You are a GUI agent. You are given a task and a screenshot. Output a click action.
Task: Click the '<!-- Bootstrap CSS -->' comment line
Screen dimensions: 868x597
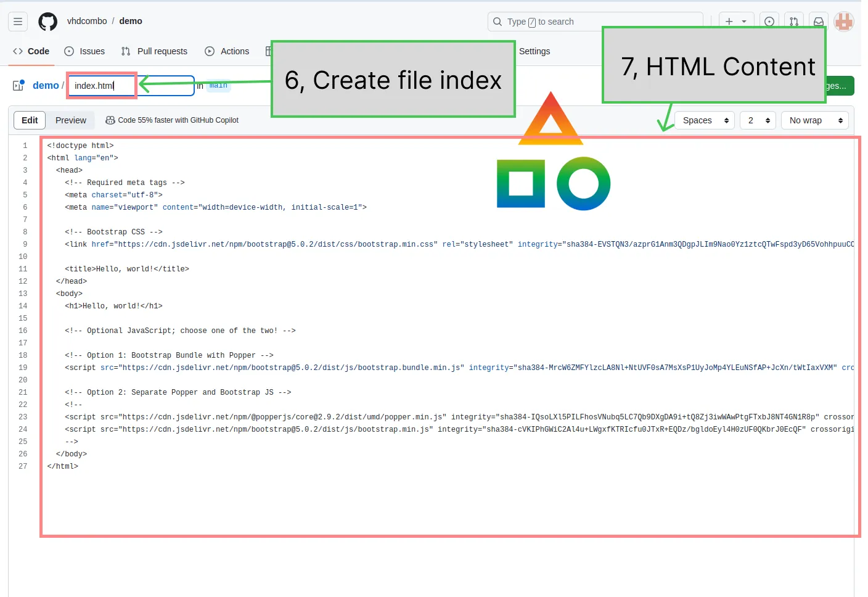coord(113,232)
